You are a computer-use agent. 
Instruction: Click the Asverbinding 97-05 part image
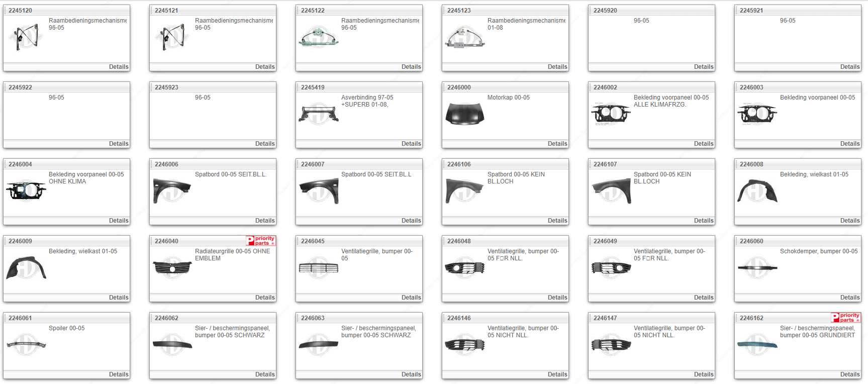tap(318, 114)
